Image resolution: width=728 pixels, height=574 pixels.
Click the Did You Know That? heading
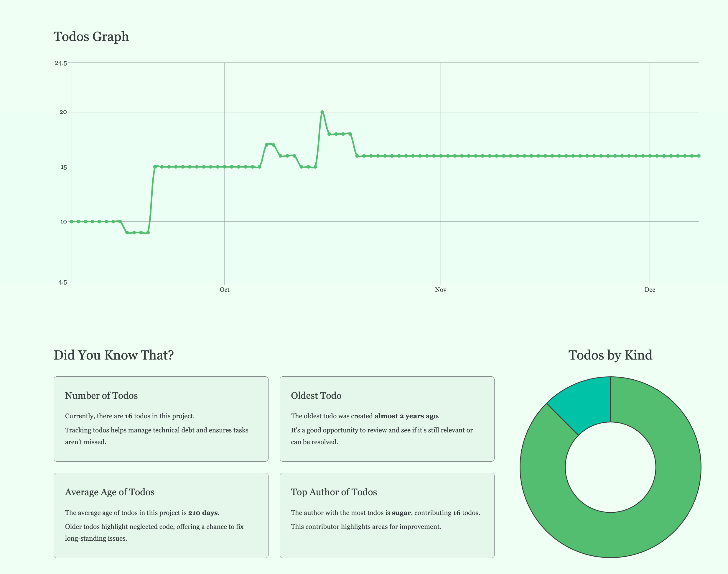point(113,355)
